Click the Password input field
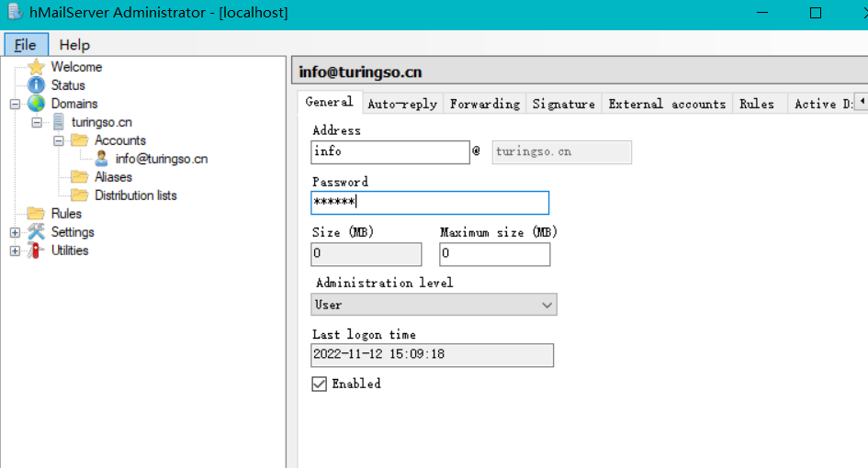The height and width of the screenshot is (468, 868). 430,203
